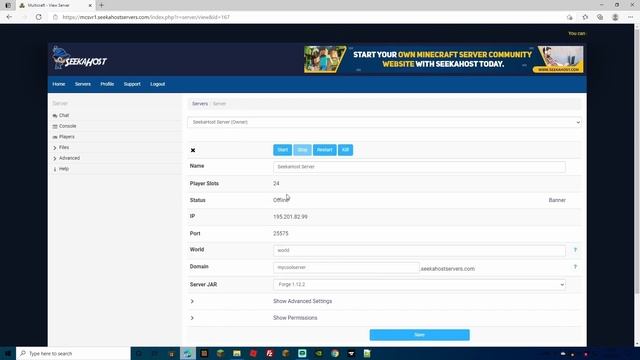Click the taskbar search box

point(73,353)
